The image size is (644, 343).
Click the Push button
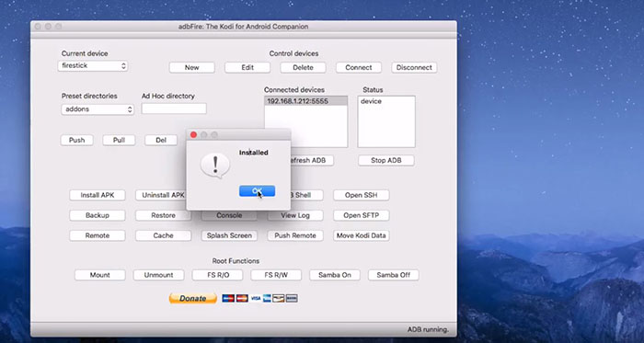(76, 141)
